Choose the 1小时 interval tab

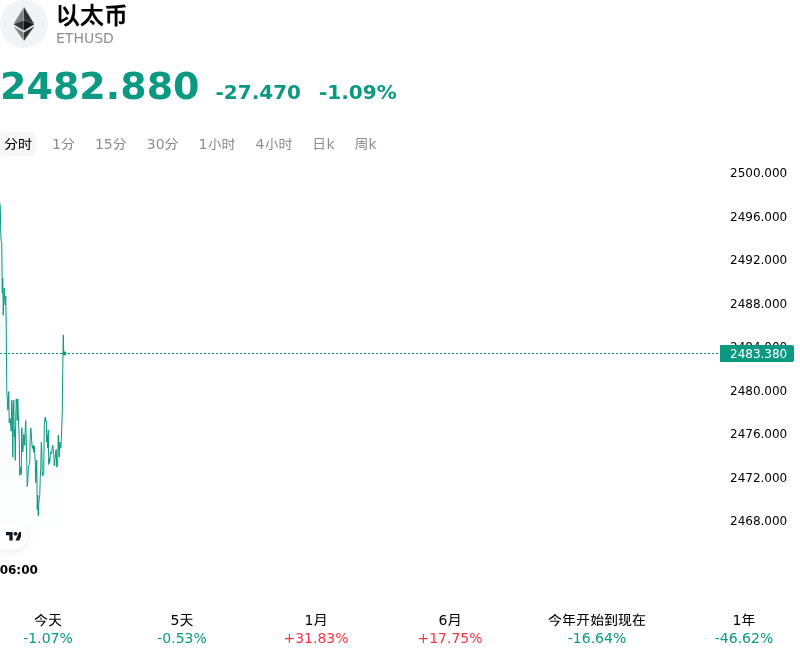point(217,144)
